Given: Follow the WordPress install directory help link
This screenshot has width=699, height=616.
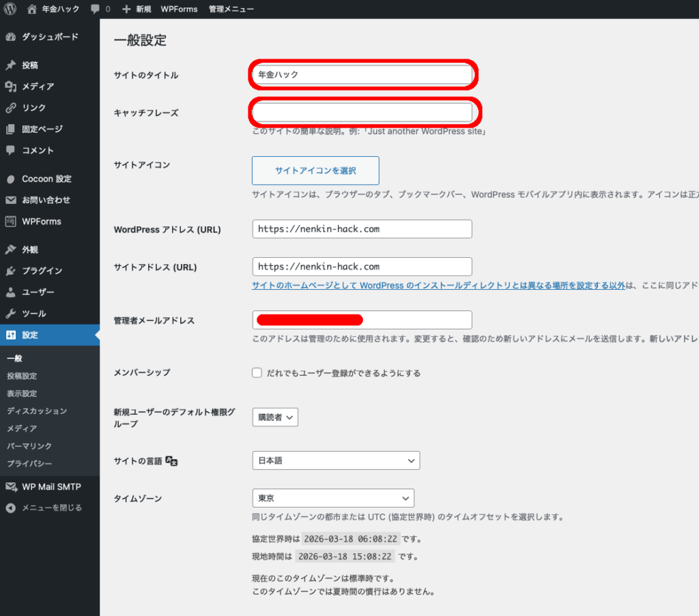Looking at the screenshot, I should tap(438, 286).
